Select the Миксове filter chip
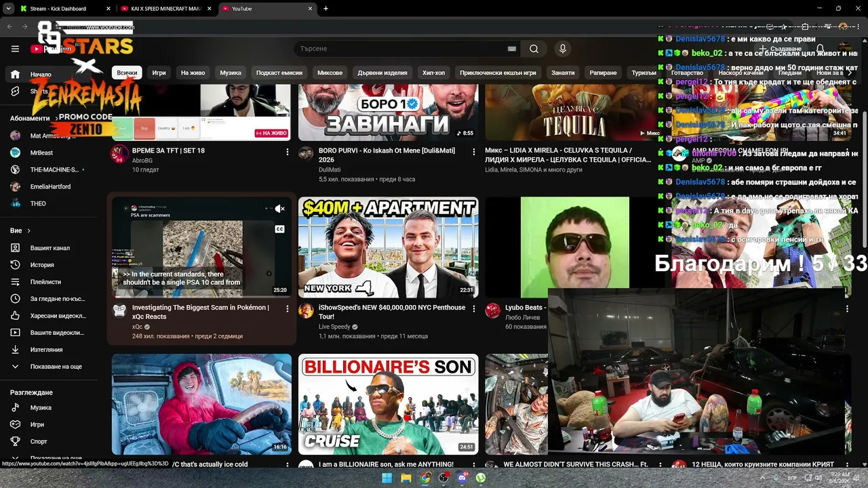The width and height of the screenshot is (868, 488). pyautogui.click(x=330, y=73)
